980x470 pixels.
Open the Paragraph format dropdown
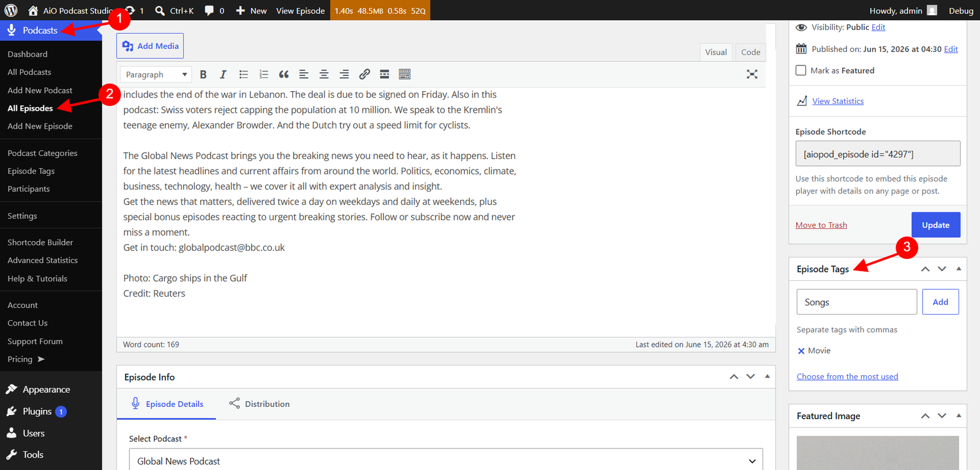click(156, 74)
